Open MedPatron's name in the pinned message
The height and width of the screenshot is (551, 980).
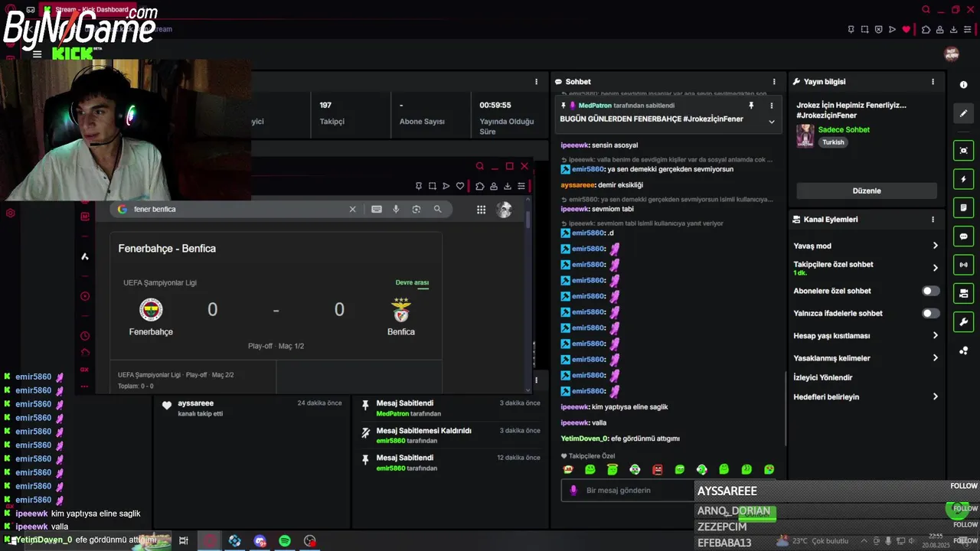tap(595, 106)
